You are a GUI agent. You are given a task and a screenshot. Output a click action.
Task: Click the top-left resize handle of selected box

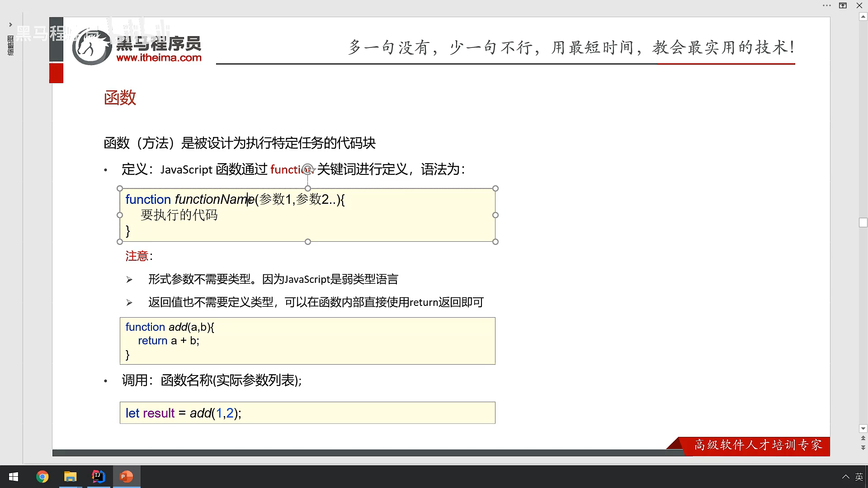click(120, 188)
